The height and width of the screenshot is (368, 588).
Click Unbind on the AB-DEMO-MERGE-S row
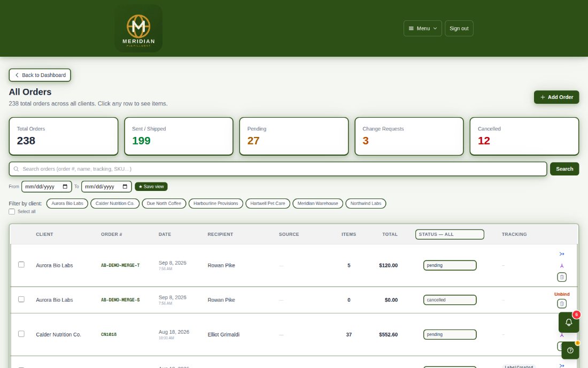562,294
